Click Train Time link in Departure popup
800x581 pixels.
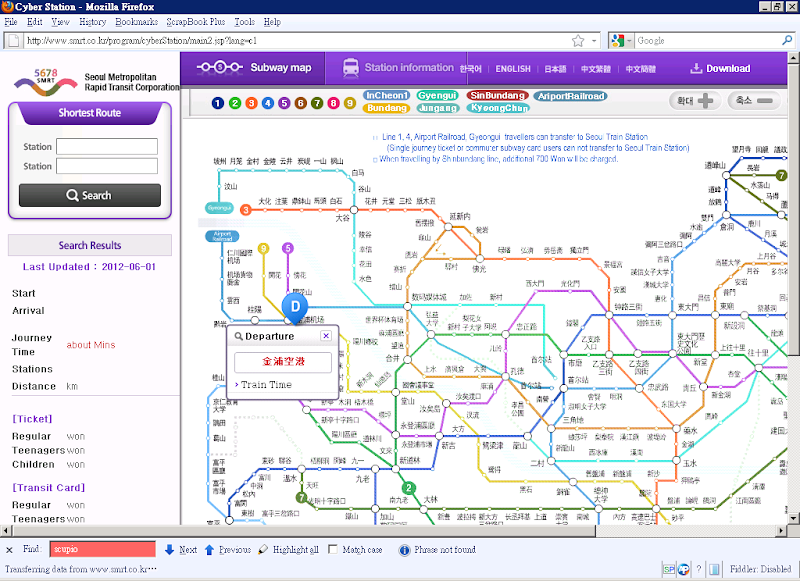(266, 385)
